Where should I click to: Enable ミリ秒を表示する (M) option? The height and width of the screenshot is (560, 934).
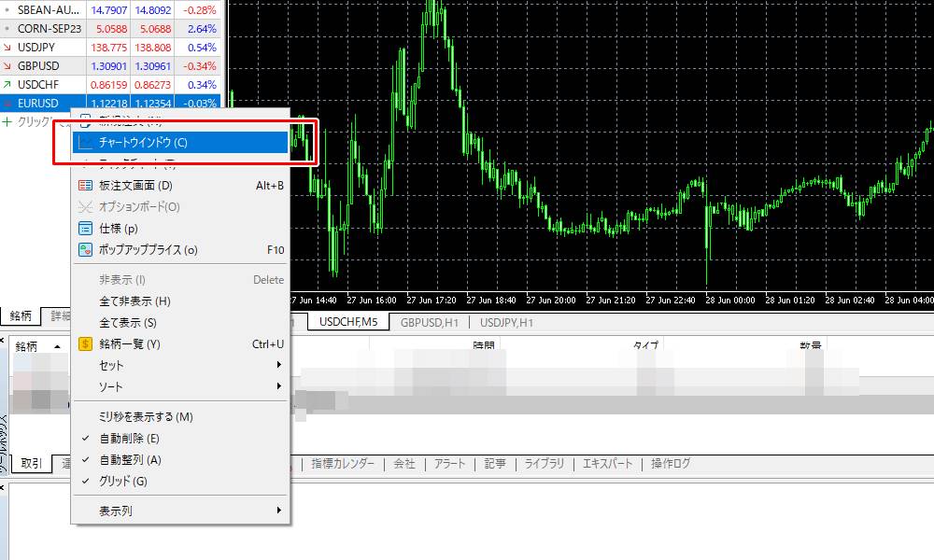coord(146,417)
